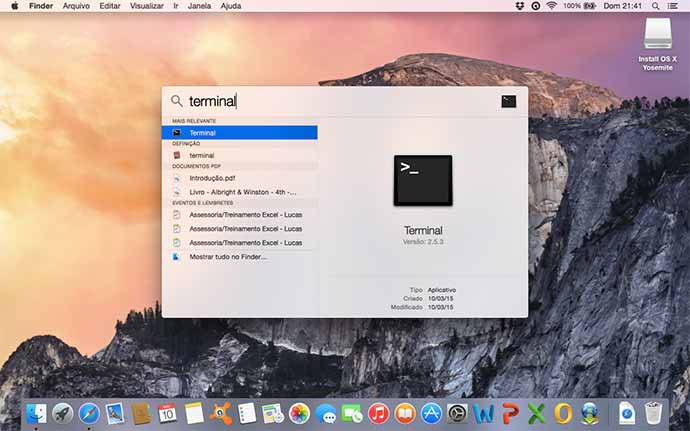Launch the App Store from Dock
Screen dimensions: 690x431
[431, 412]
